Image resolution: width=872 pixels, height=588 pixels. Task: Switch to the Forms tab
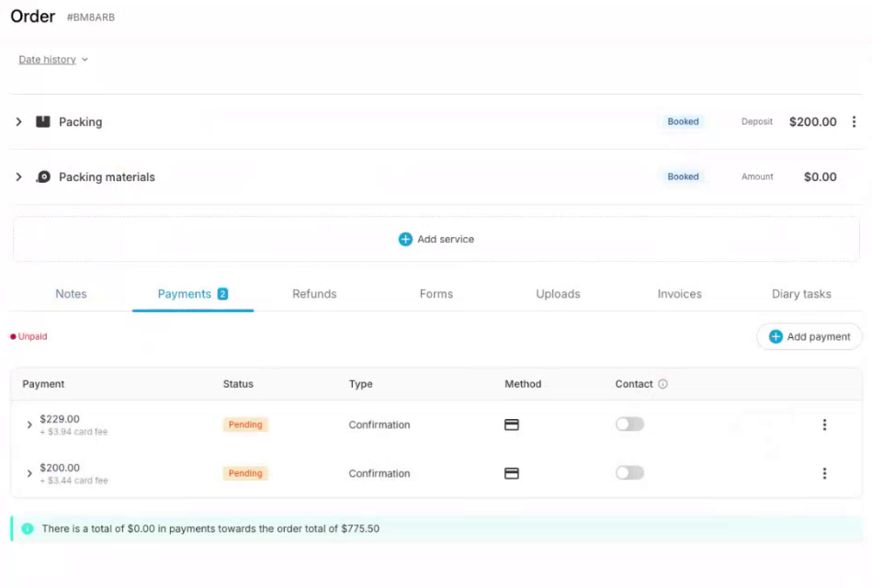tap(436, 294)
